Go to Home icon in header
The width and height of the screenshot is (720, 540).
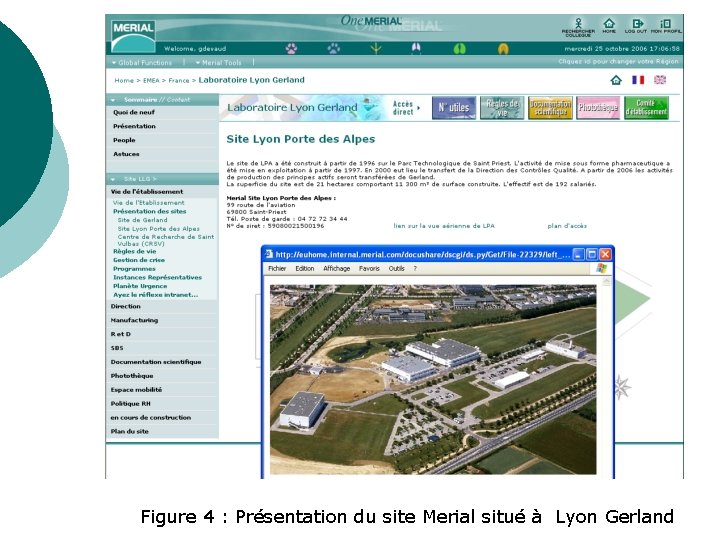pos(609,26)
